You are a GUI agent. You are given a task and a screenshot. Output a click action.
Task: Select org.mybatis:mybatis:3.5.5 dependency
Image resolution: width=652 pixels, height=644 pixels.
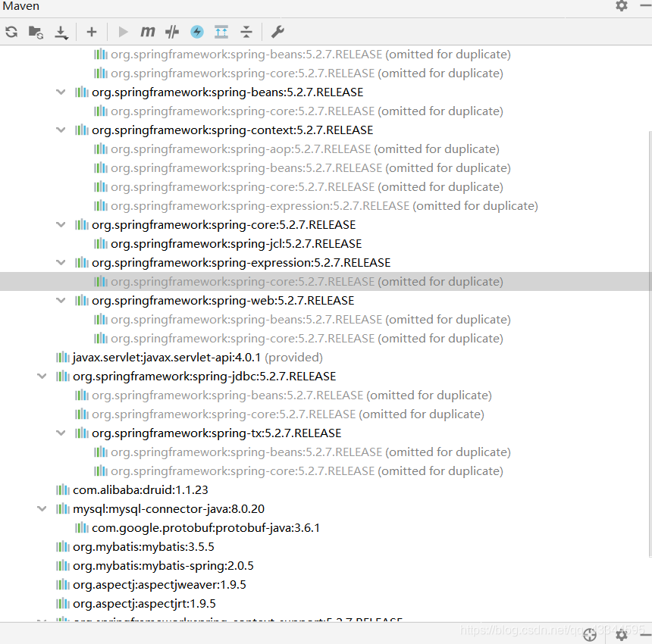[143, 547]
